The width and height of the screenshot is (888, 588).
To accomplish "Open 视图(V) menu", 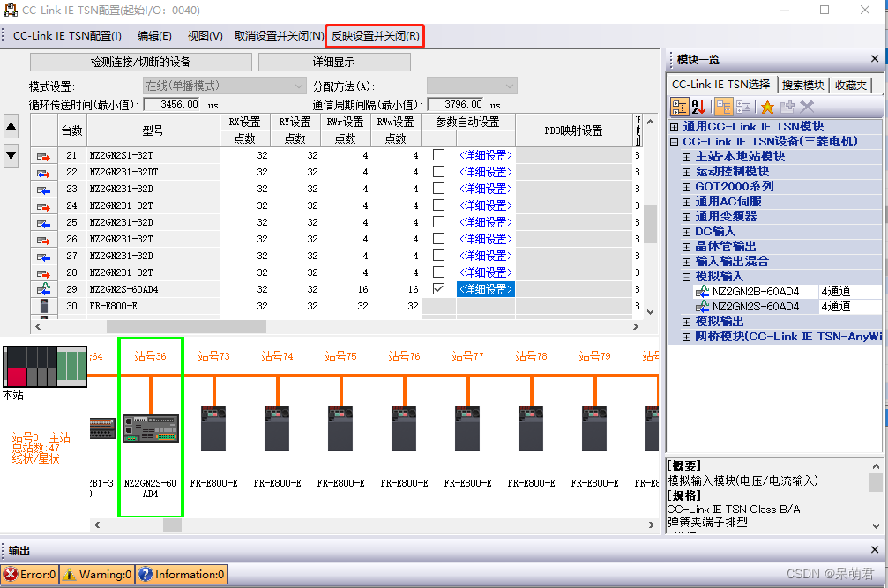I will click(x=205, y=35).
